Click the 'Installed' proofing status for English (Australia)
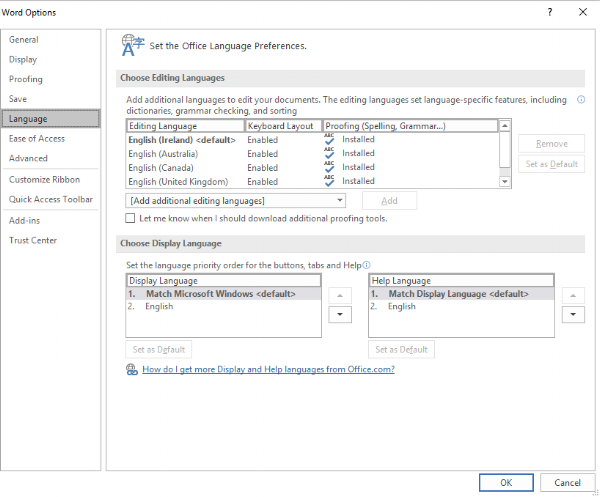600x497 pixels. click(x=358, y=153)
